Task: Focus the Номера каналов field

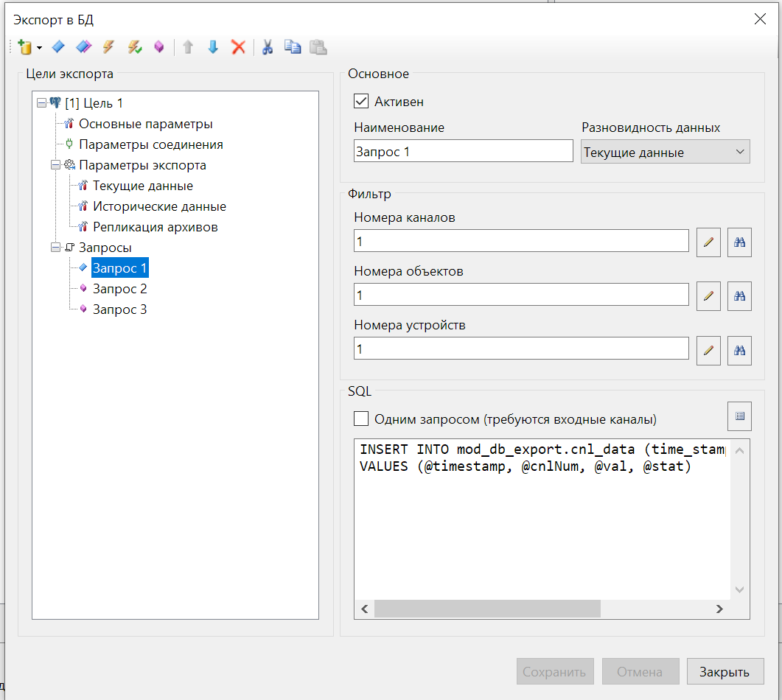Action: click(x=521, y=241)
